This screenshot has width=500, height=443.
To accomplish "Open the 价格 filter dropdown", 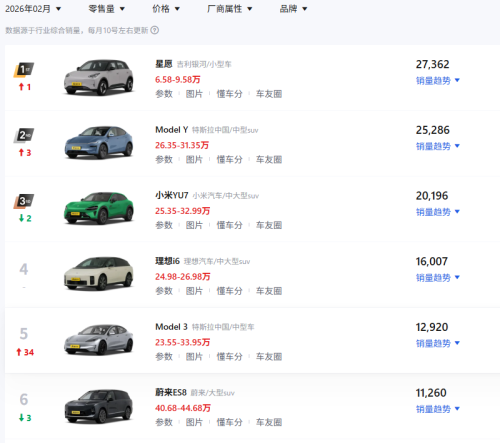I will click(x=166, y=9).
